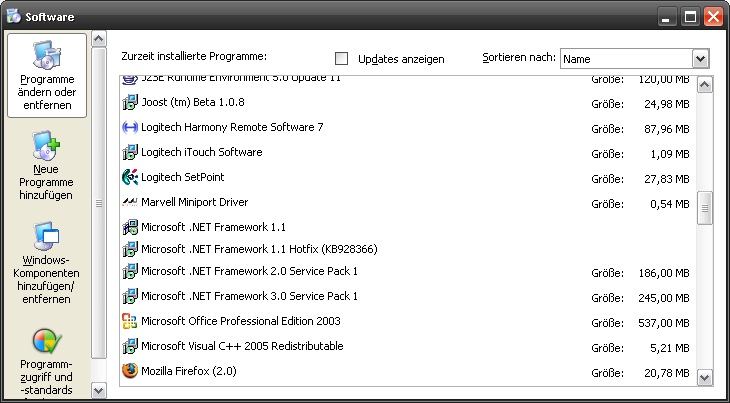
Task: Select .NET Framework 1.1 Hotfix (KB928366) entry
Action: pyautogui.click(x=259, y=249)
